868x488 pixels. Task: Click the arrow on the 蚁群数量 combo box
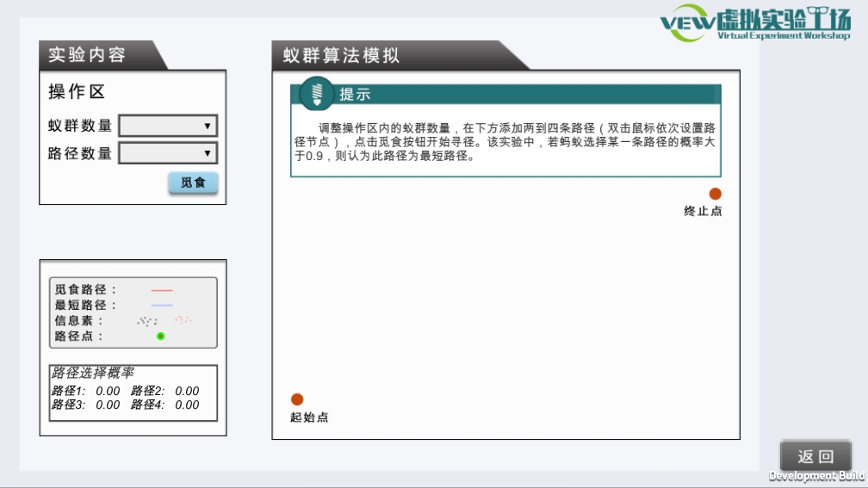coord(208,126)
